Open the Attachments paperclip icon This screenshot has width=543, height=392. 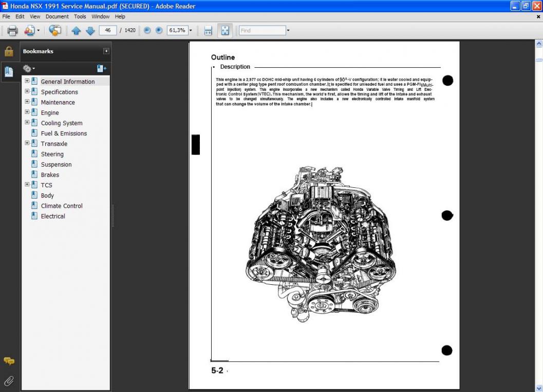(9, 381)
